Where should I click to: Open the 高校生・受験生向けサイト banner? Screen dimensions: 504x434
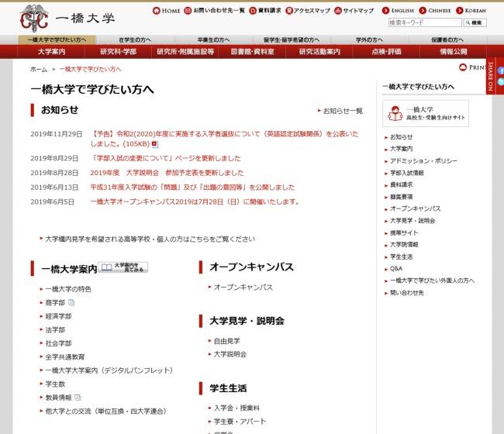pyautogui.click(x=426, y=113)
